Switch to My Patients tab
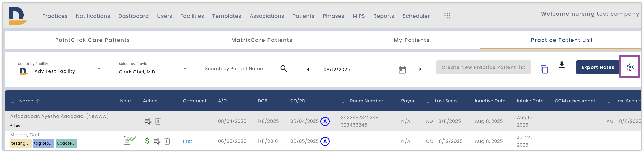Viewport: 644px width, 153px height. (x=412, y=40)
